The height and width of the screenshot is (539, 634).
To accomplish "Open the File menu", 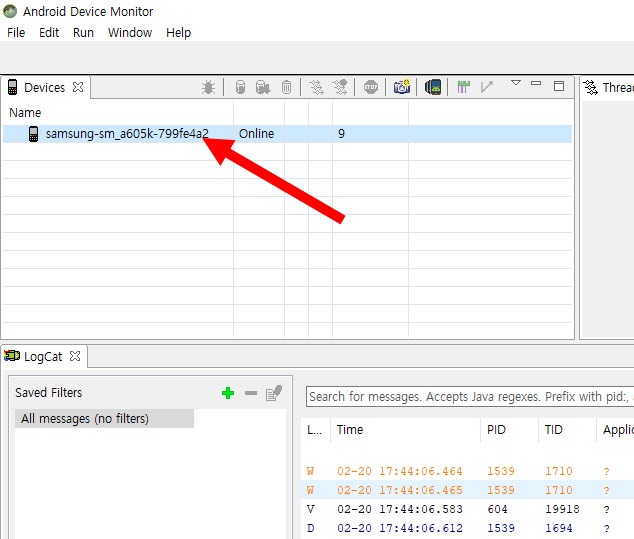I will click(x=16, y=32).
